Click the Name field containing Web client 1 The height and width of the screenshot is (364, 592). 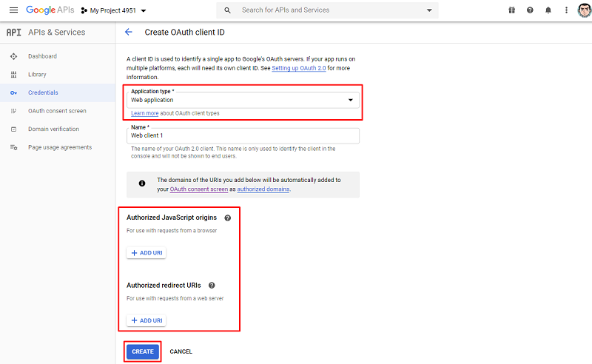click(243, 135)
